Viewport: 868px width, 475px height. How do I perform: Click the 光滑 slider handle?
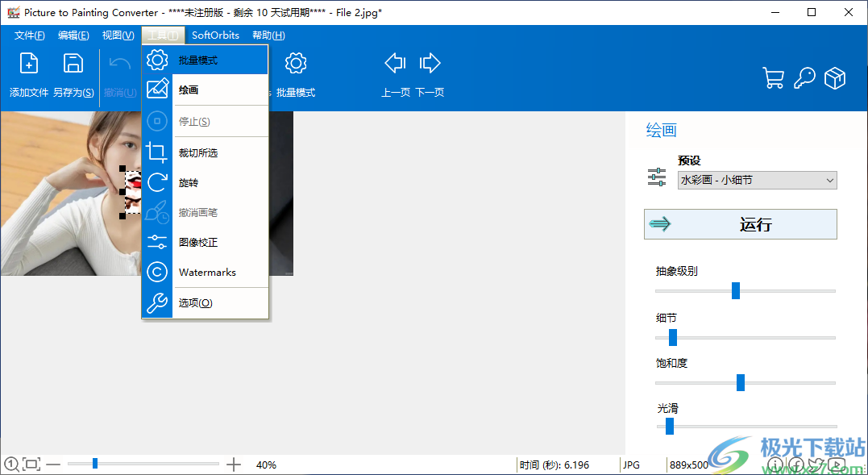coord(669,427)
